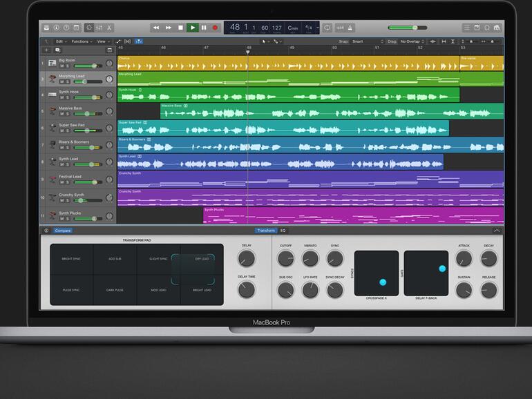Click the CROSSFADE X pad blue dot

(x=383, y=282)
